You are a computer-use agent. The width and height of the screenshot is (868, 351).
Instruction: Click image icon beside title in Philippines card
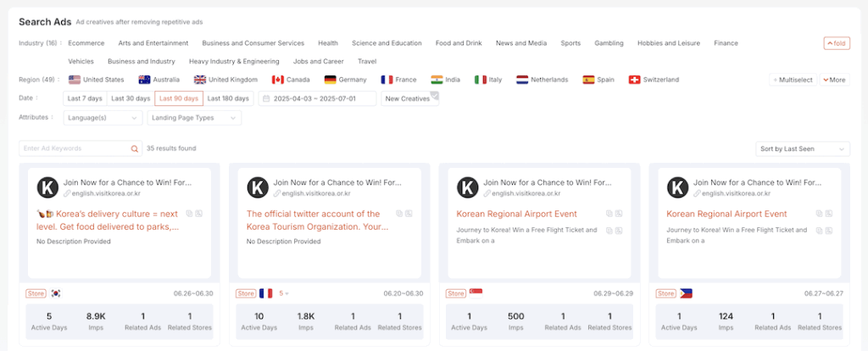click(x=829, y=214)
